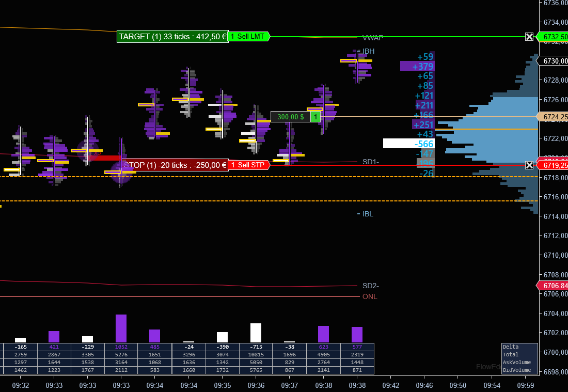Click the Delta row legend label

510,347
